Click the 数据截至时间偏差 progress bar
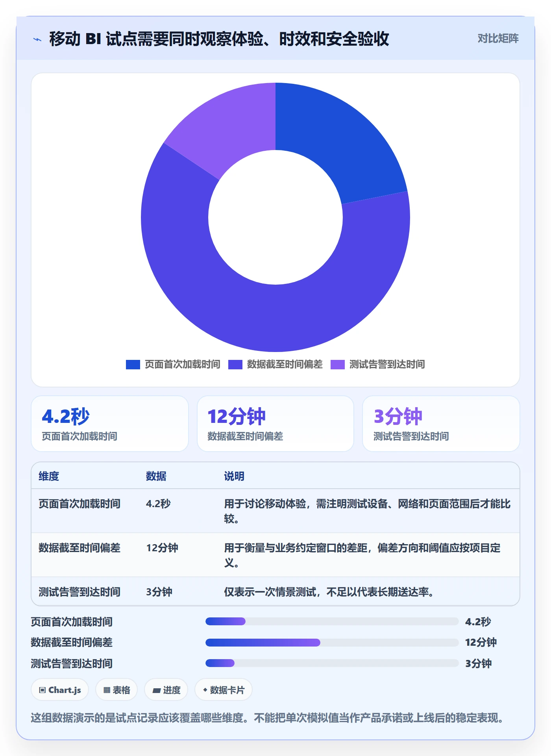The width and height of the screenshot is (551, 756). pos(332,643)
